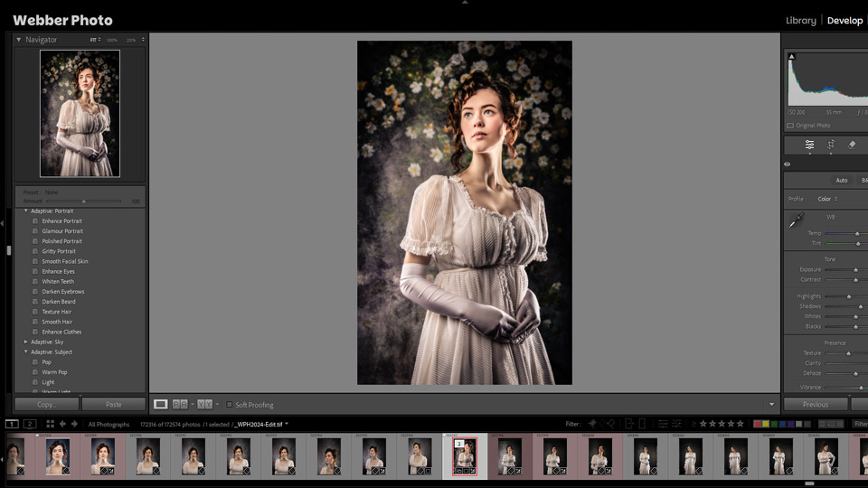Click the rating comparison ≥ symbol

coord(693,424)
